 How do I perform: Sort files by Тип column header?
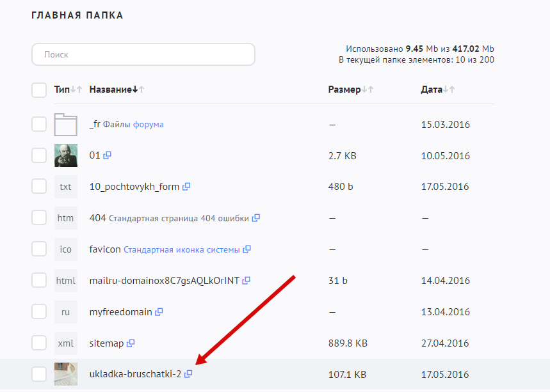(x=62, y=90)
